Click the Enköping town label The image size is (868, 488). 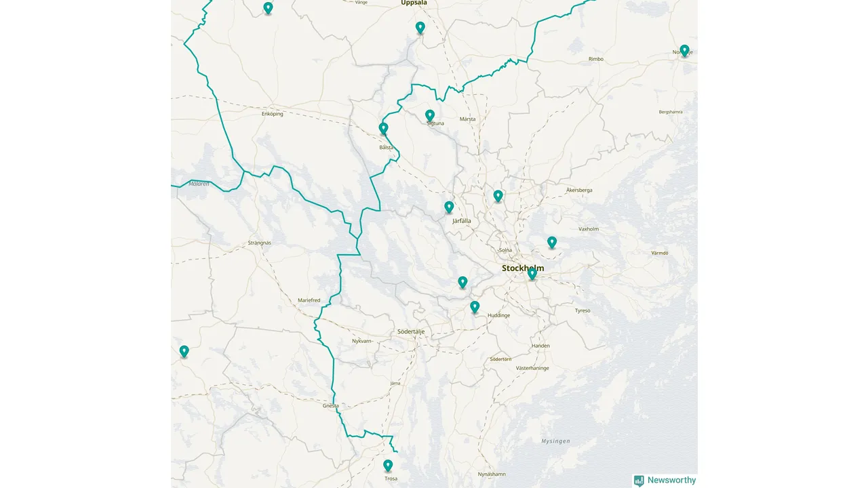[x=272, y=114]
